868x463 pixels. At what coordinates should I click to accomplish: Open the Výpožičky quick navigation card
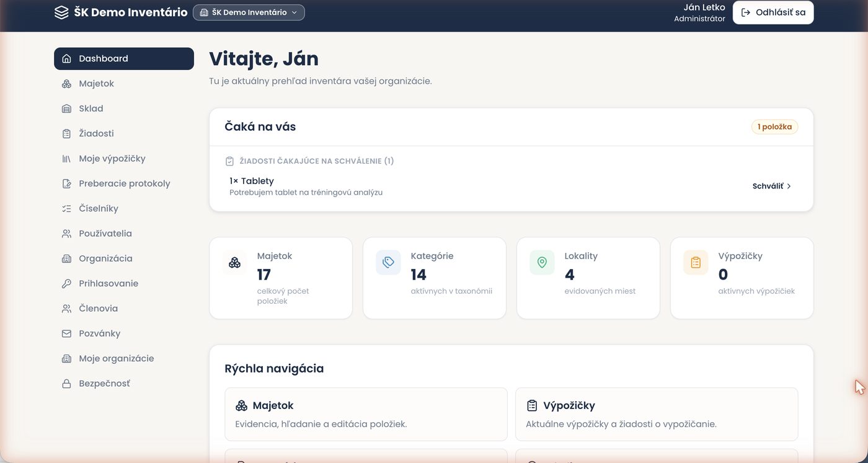[657, 414]
